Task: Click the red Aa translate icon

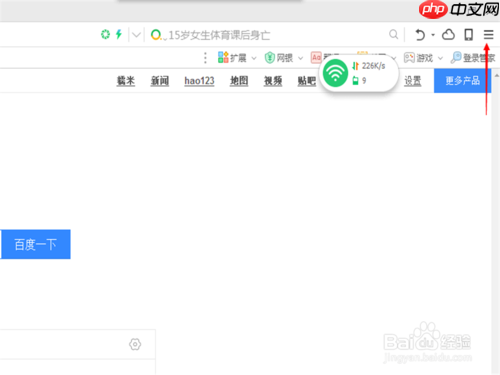Action: click(x=316, y=57)
